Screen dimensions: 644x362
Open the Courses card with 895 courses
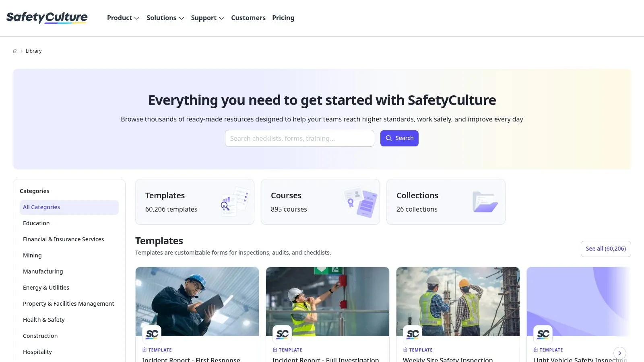320,202
